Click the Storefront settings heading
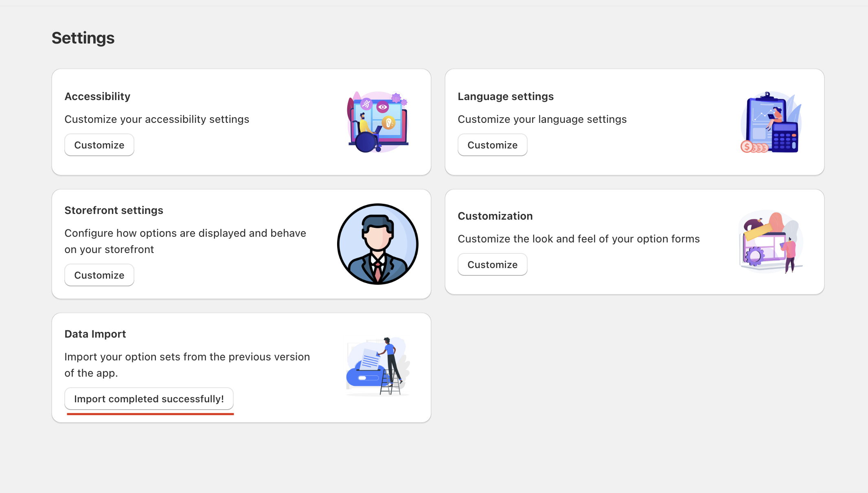 coord(114,210)
